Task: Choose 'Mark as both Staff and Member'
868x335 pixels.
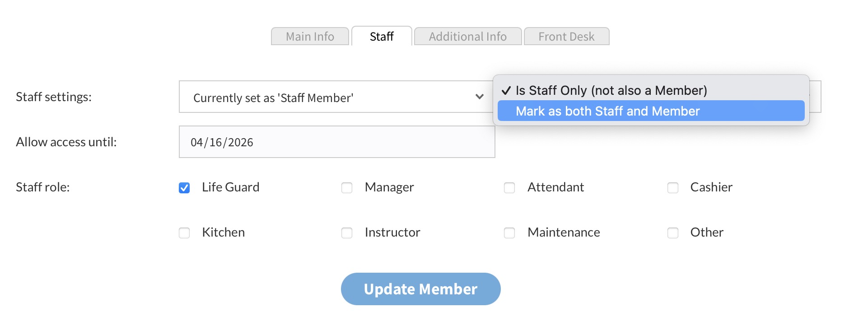Action: coord(607,111)
